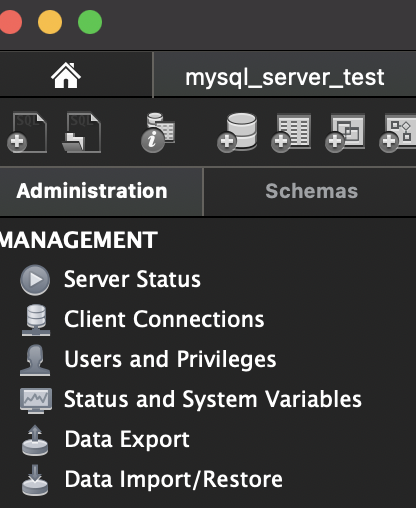The width and height of the screenshot is (416, 508).
Task: Open the schema inspector info icon
Action: click(x=158, y=132)
